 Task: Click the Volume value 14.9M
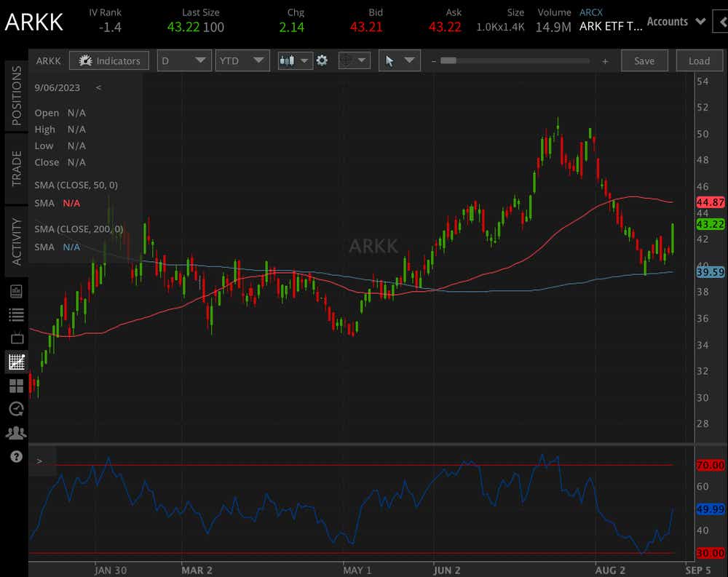click(x=553, y=28)
